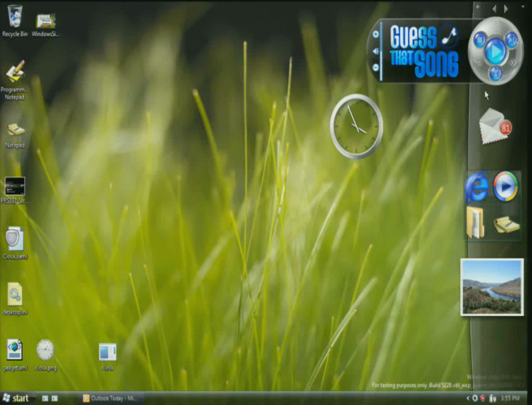The height and width of the screenshot is (405, 532).
Task: Open the Start menu
Action: tap(16, 398)
